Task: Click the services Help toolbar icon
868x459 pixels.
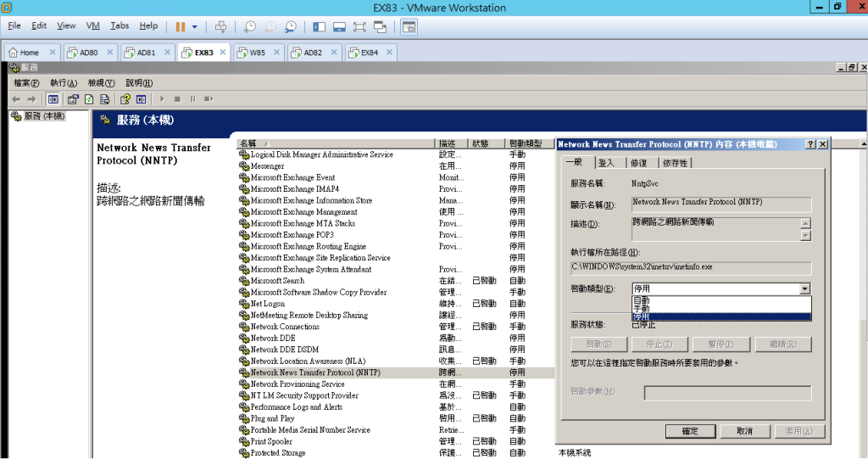Action: pyautogui.click(x=125, y=98)
